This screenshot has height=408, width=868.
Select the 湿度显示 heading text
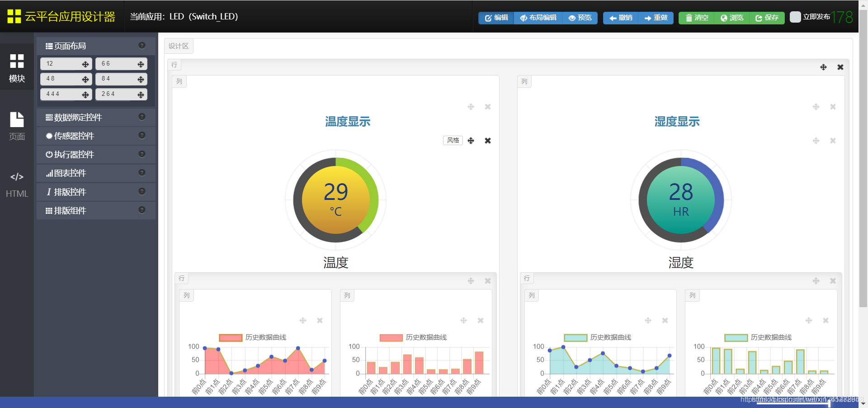coord(677,122)
